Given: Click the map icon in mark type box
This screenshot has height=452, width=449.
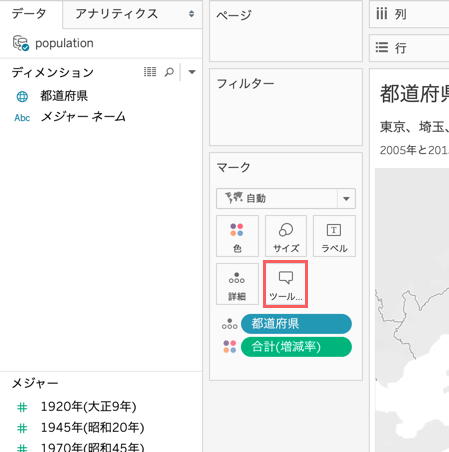Looking at the screenshot, I should point(234,198).
